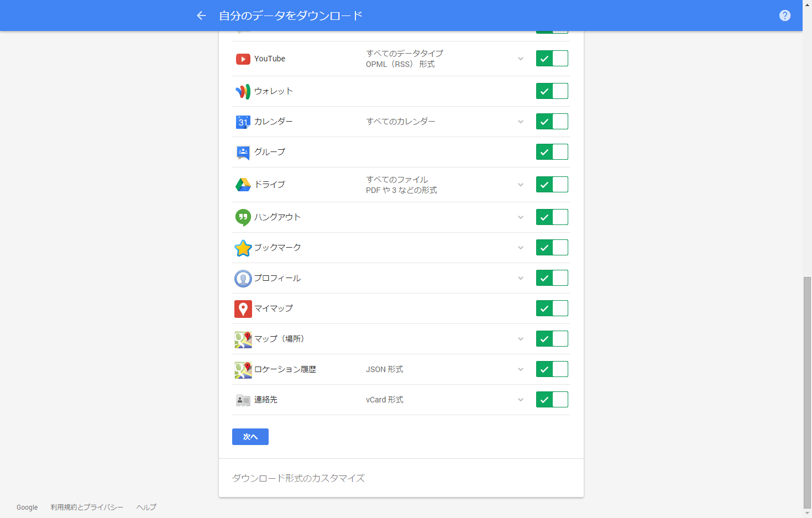This screenshot has height=518, width=812.
Task: Expand the ドライブ options chevron
Action: tap(521, 185)
